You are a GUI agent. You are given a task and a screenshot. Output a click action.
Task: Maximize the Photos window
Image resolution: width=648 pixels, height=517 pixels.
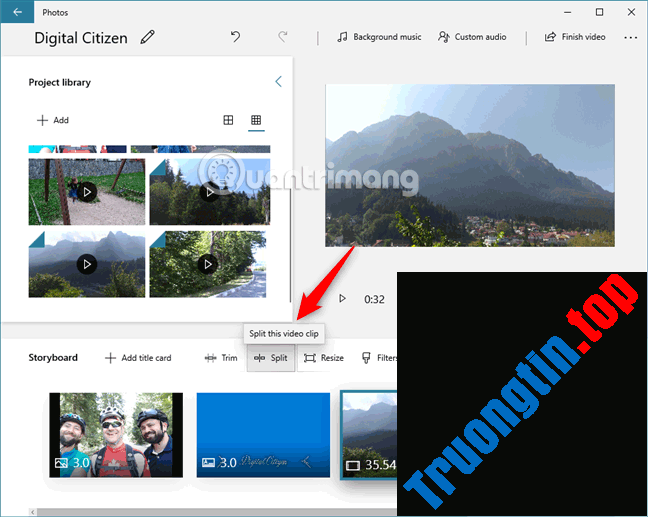pyautogui.click(x=599, y=12)
